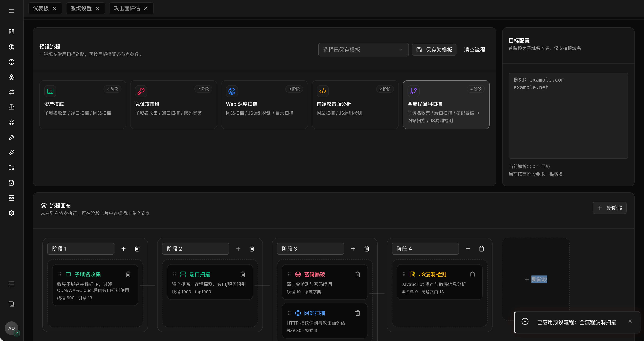Click the dashed 新阶段 placeholder card
Image resolution: width=644 pixels, height=341 pixels.
(535, 279)
